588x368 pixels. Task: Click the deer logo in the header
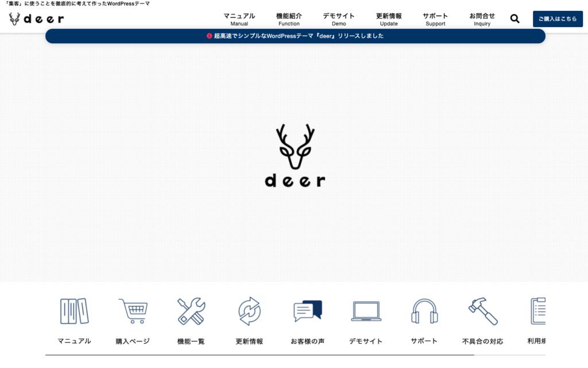pyautogui.click(x=37, y=19)
